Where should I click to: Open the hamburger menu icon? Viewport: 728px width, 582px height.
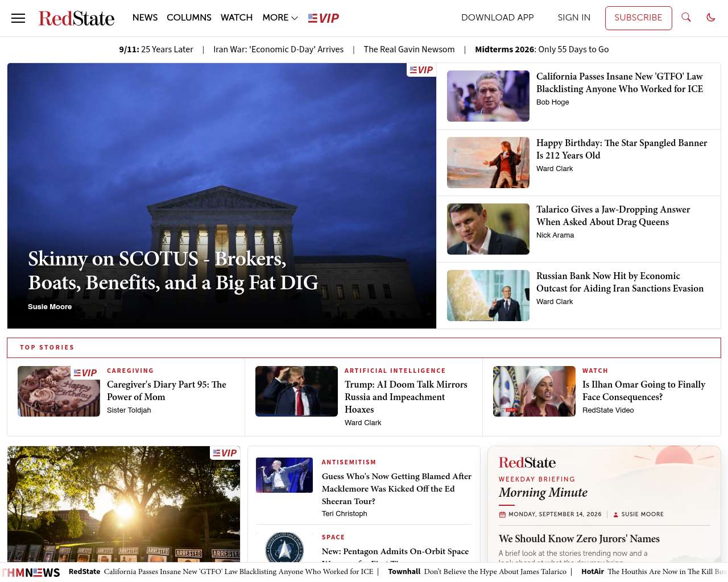(x=18, y=18)
